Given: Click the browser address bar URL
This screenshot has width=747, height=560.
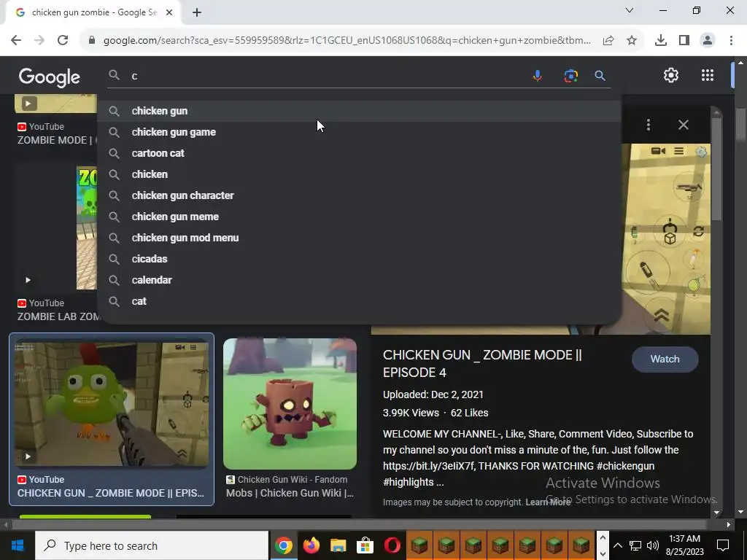Looking at the screenshot, I should click(x=347, y=41).
